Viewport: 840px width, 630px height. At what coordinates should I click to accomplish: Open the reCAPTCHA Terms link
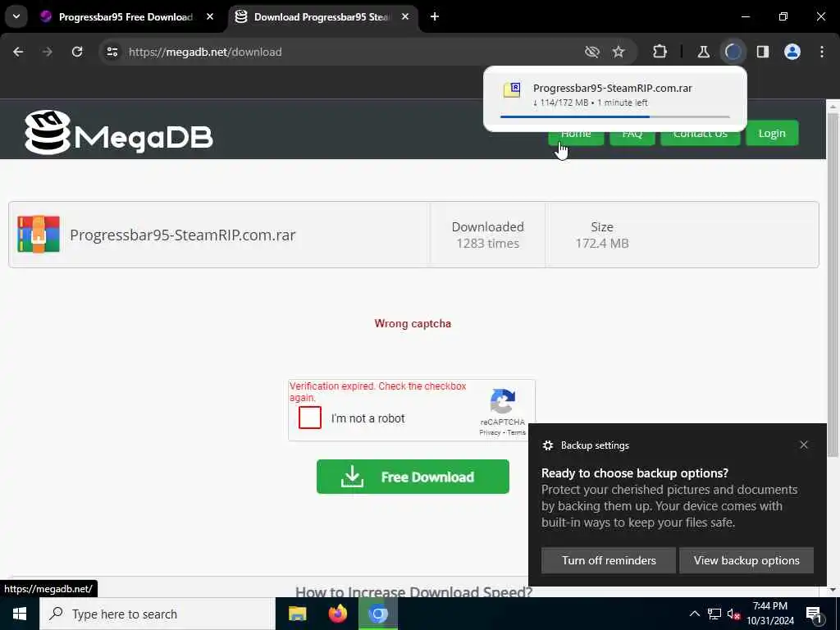point(517,433)
